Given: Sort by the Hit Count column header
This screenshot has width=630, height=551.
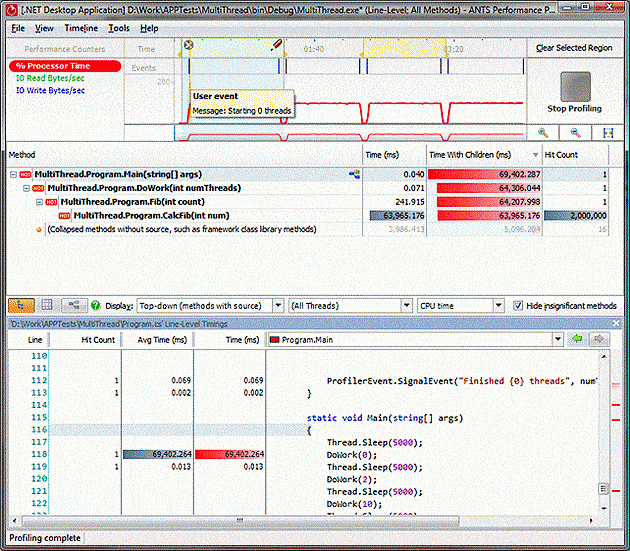Looking at the screenshot, I should click(x=575, y=155).
